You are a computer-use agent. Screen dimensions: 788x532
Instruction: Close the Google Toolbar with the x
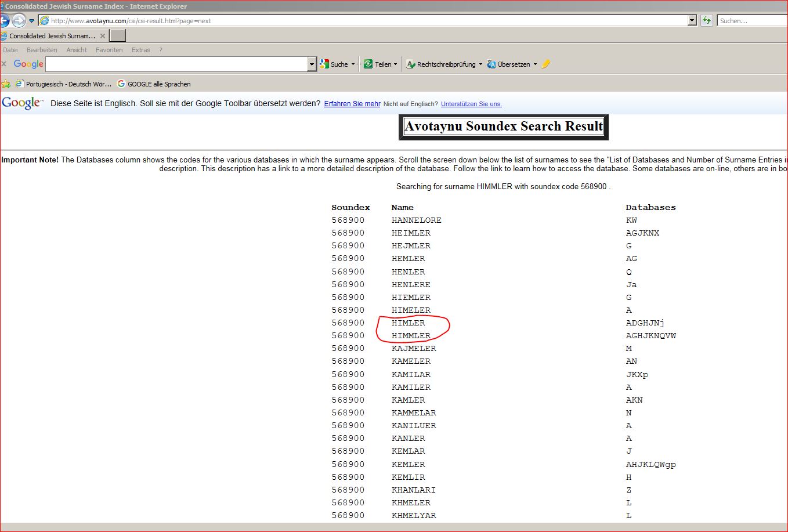(4, 64)
